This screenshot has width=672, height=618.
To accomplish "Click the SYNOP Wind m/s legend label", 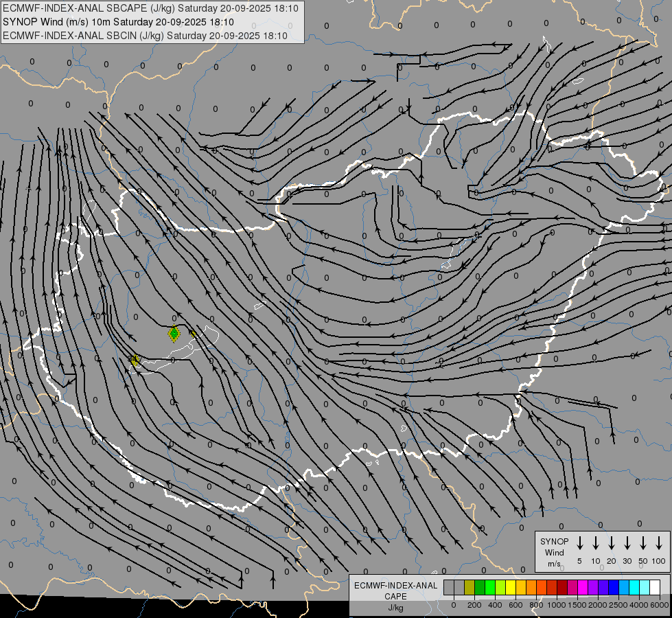I will (554, 552).
